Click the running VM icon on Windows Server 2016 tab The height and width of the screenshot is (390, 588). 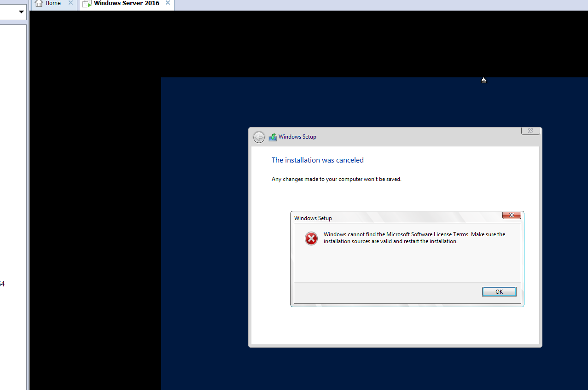coord(87,4)
